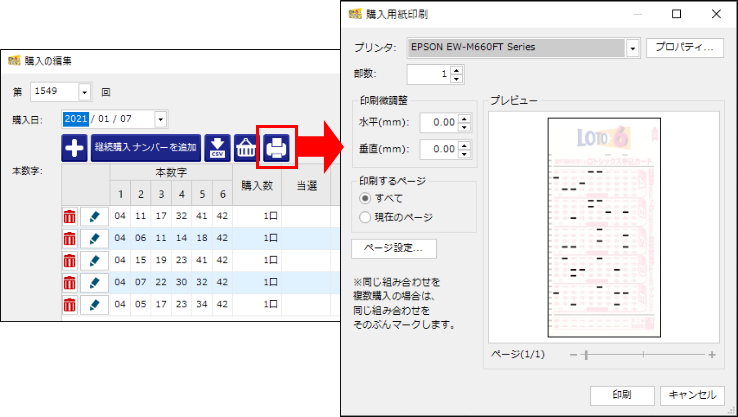Click the ページ設定... button
This screenshot has height=417, width=738.
click(x=394, y=249)
